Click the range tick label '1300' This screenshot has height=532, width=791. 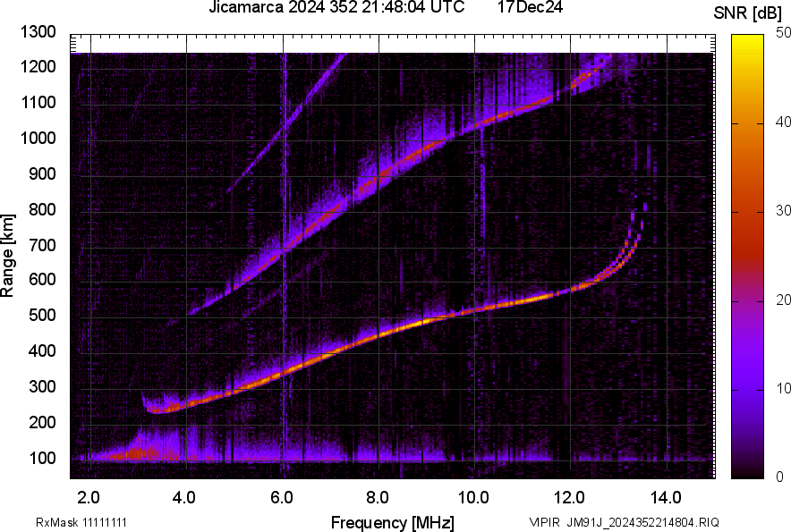pos(38,32)
